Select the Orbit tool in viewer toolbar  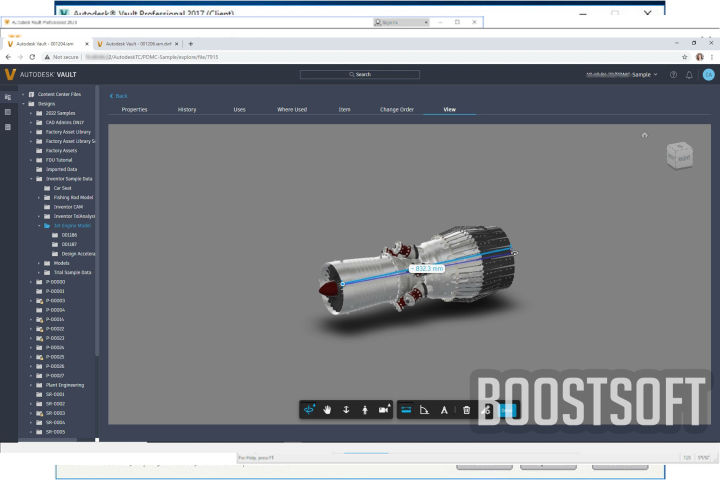[x=309, y=410]
